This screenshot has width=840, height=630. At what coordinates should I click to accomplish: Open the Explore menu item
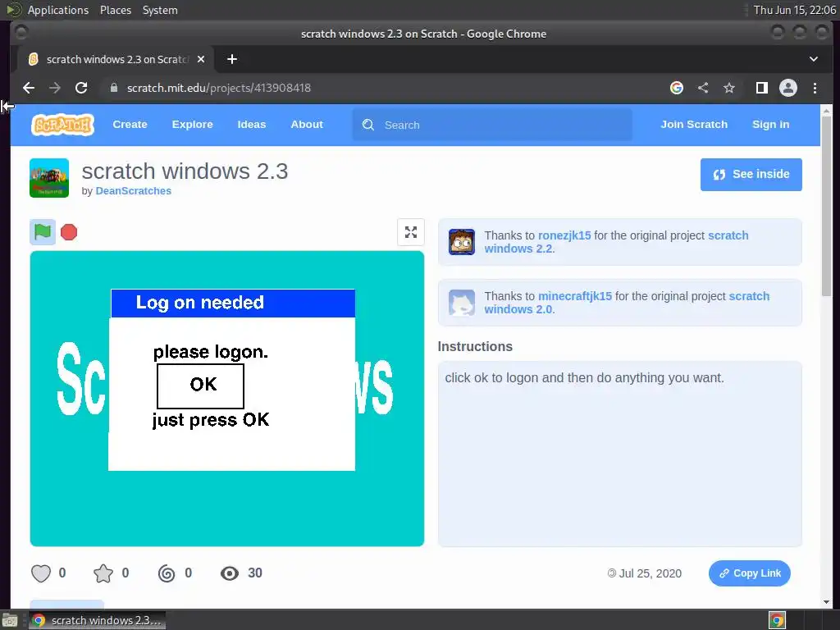[192, 125]
